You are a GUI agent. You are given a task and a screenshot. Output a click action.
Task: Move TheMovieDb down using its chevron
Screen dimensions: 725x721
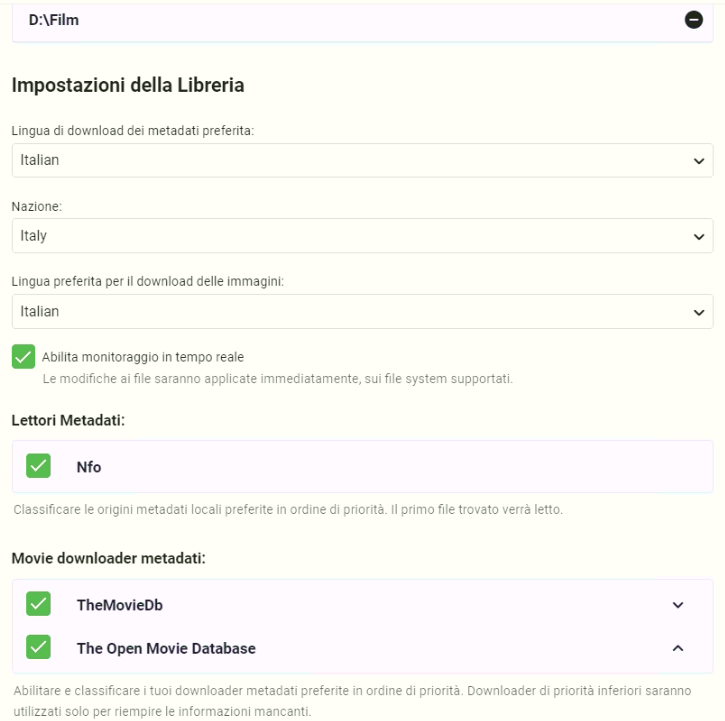click(678, 605)
